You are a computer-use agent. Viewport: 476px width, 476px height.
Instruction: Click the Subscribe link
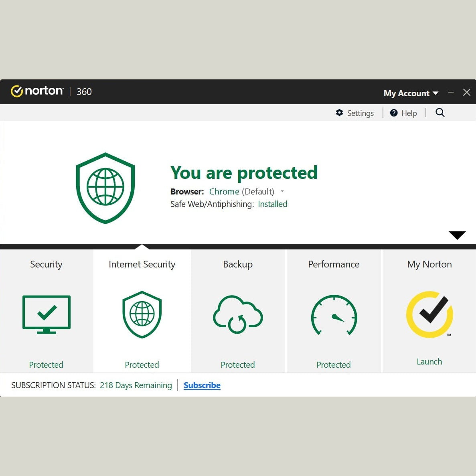[x=202, y=385]
